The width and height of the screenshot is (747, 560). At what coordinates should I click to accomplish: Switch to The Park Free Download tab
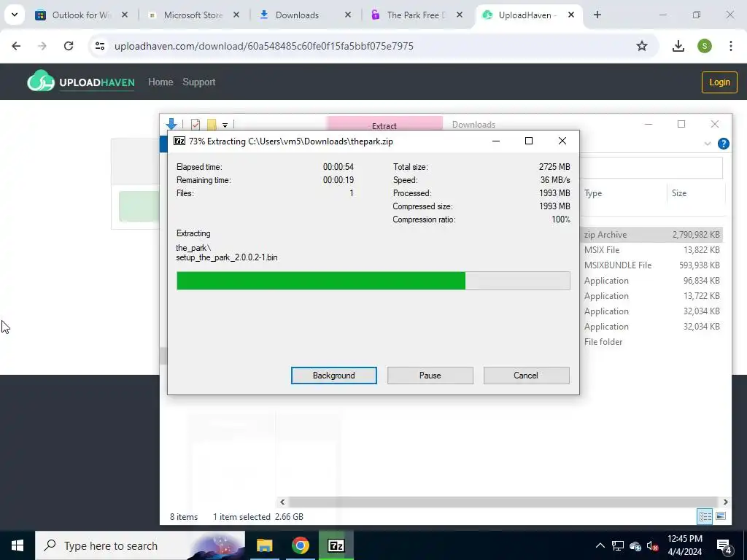pyautogui.click(x=415, y=15)
